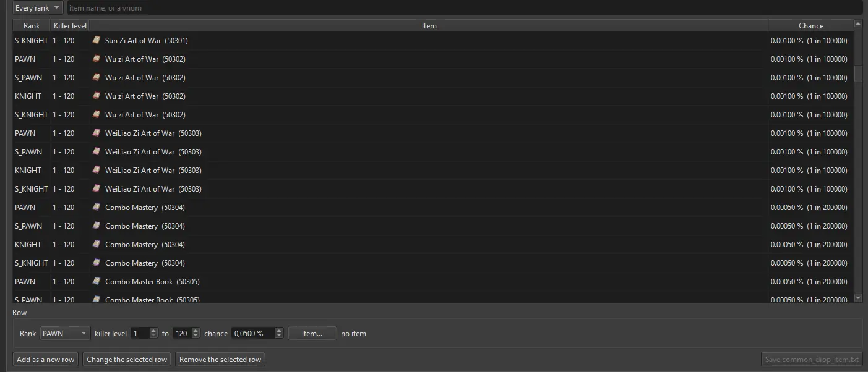Click the table scrollbar's up arrow
Viewport: 868px width, 372px height.
pyautogui.click(x=858, y=24)
